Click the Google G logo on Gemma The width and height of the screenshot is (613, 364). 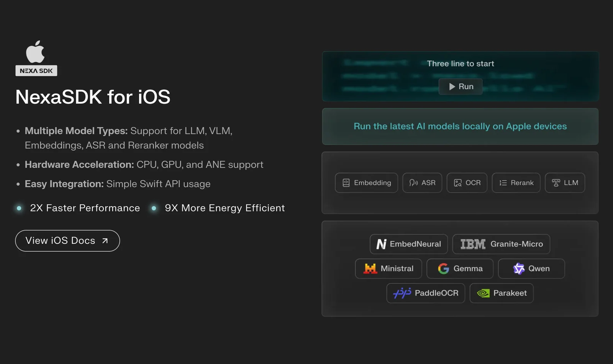443,269
